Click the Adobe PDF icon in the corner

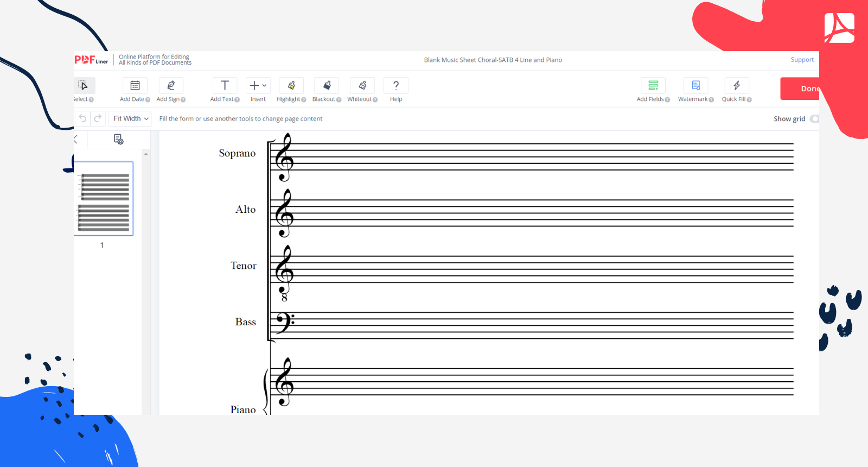(839, 28)
